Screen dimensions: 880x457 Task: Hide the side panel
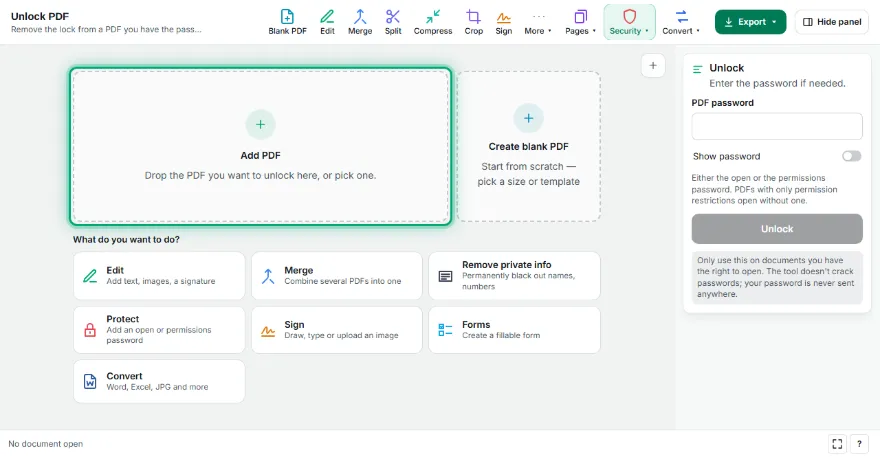[x=832, y=22]
